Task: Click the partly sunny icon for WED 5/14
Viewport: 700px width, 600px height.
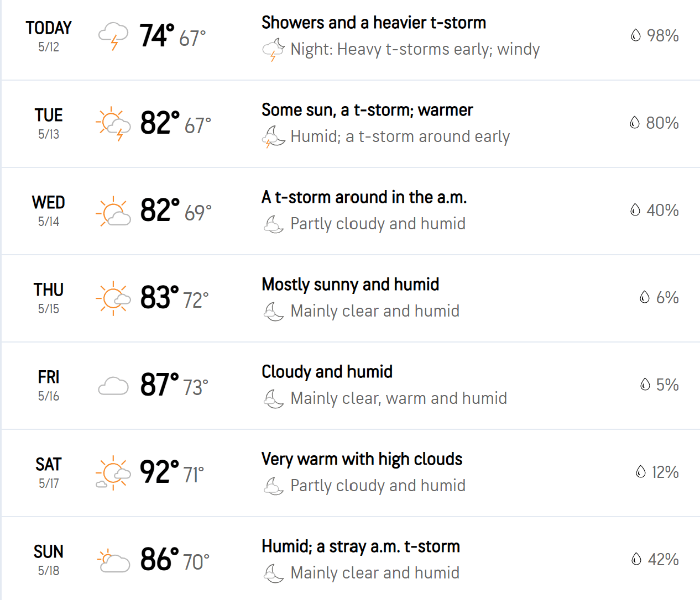Action: (113, 211)
